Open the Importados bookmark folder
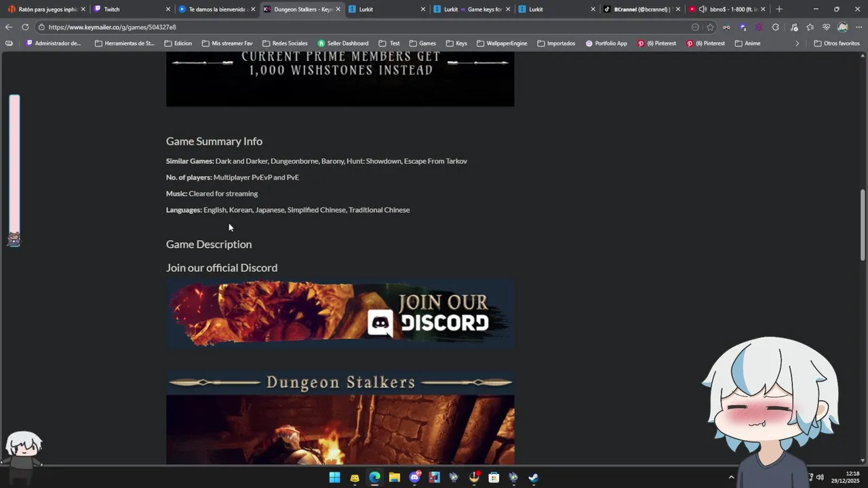This screenshot has height=488, width=868. (556, 43)
